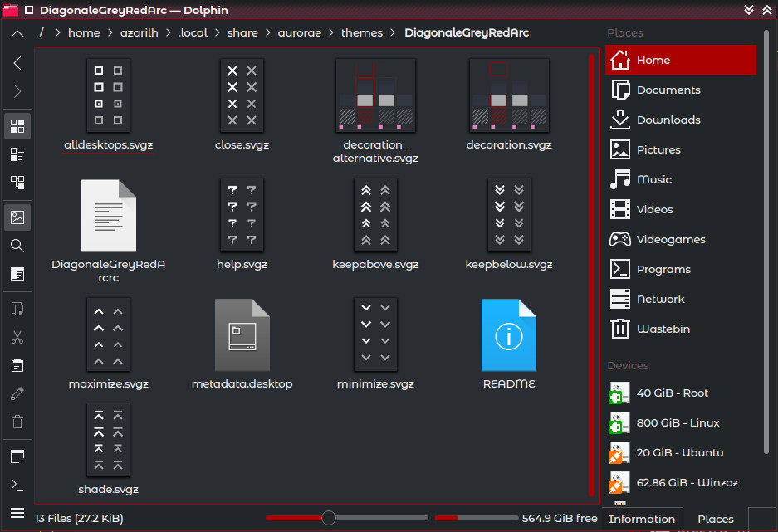778x532 pixels.
Task: Paste clipboard contents via toolbar
Action: 17,365
